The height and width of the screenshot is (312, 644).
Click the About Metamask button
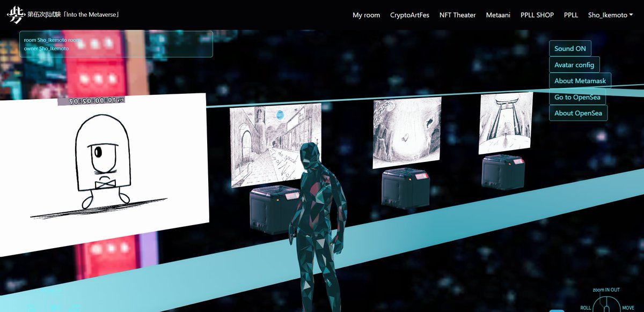[580, 81]
